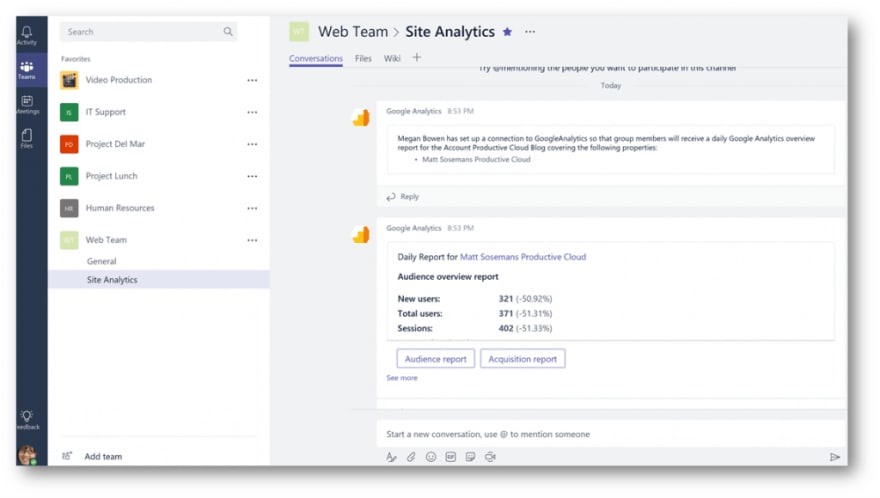
Task: Click the Human Resources gray avatar
Action: click(x=69, y=208)
